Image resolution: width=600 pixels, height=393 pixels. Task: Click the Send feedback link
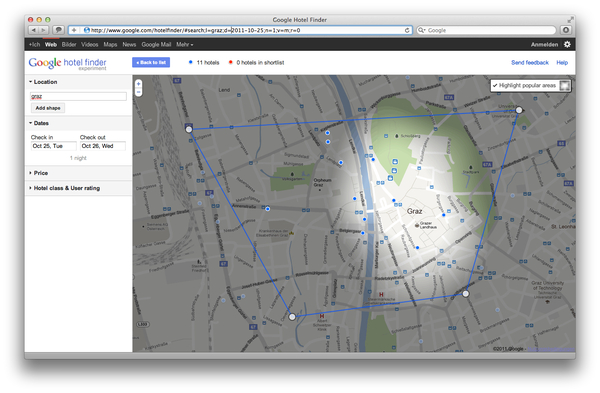(530, 62)
